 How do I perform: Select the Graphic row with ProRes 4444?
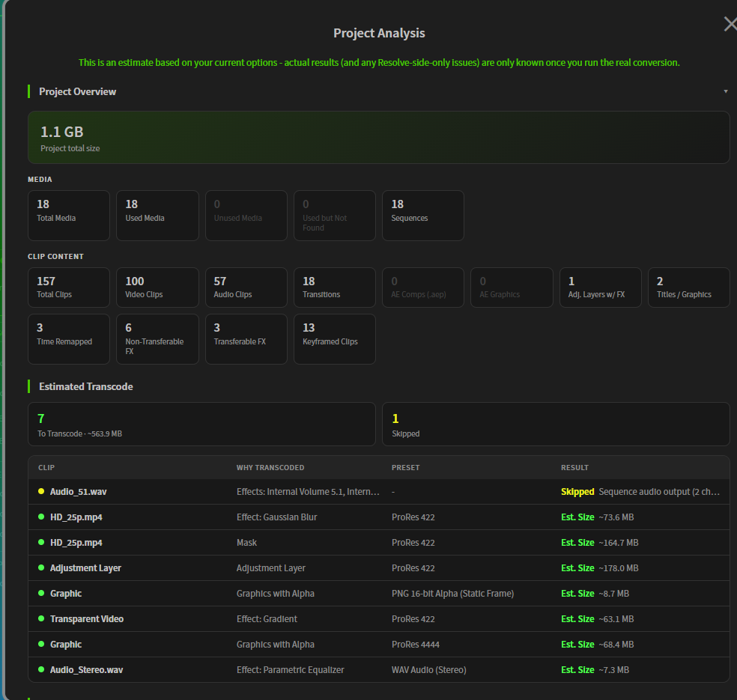[378, 645]
